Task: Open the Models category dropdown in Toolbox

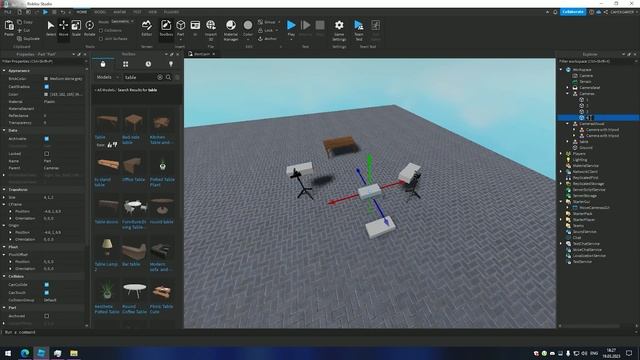Action: click(107, 77)
